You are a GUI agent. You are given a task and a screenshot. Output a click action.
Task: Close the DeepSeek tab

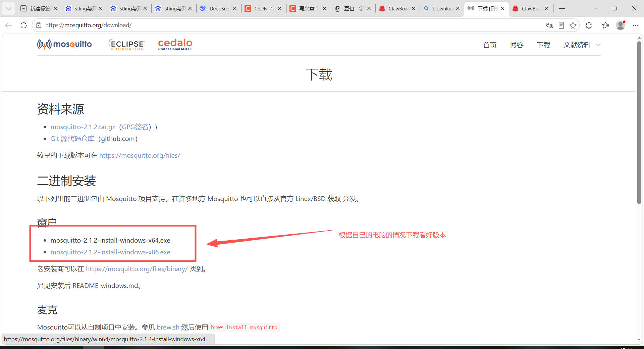tap(235, 8)
